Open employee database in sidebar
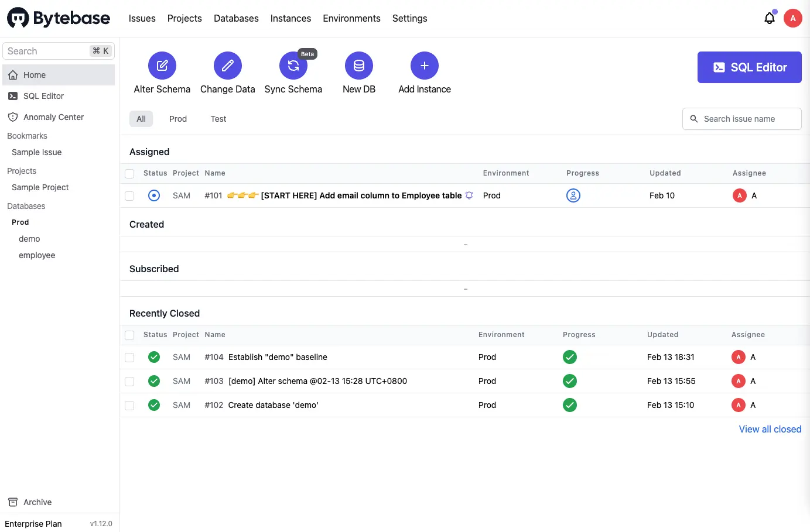 [x=37, y=255]
